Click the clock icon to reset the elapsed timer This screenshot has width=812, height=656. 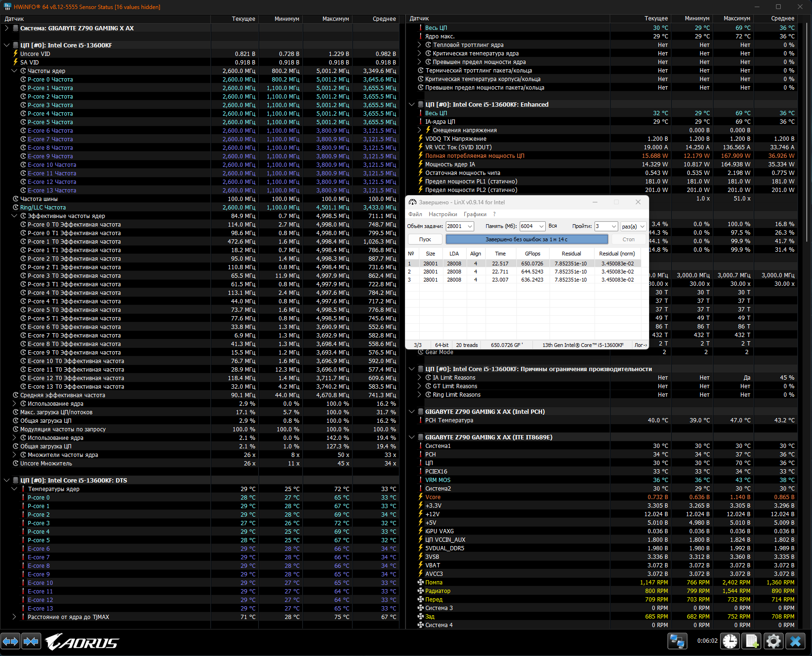point(730,641)
